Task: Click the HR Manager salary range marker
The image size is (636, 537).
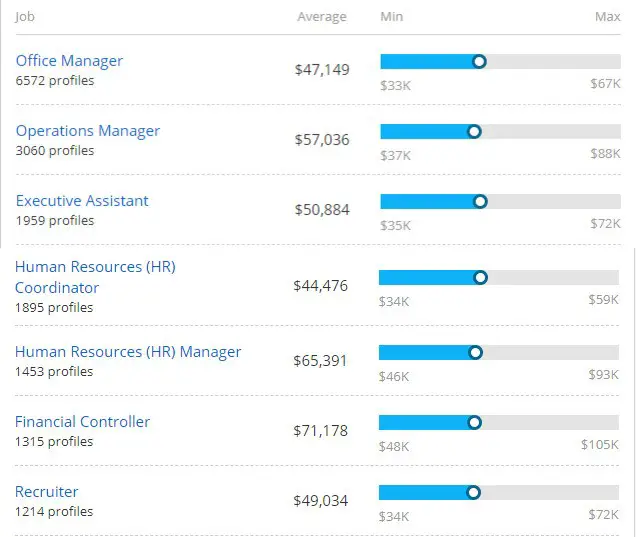Action: [475, 352]
